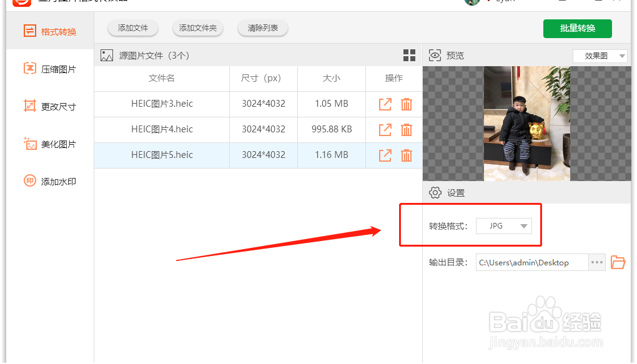
Task: Click 清除列表 to clear the list
Action: coord(263,28)
